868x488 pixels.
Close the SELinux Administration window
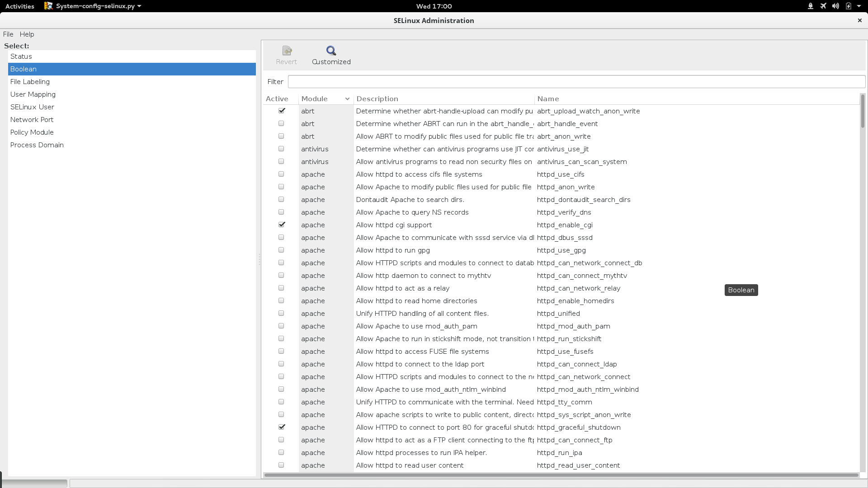click(859, 20)
